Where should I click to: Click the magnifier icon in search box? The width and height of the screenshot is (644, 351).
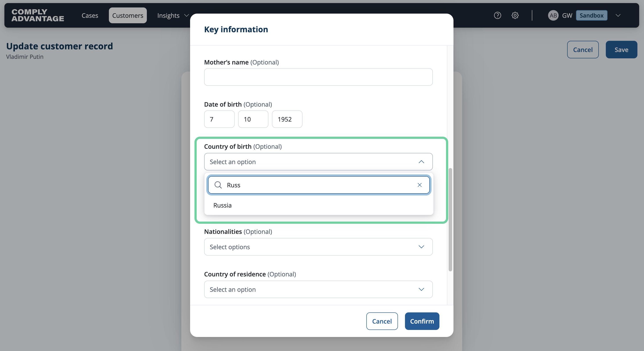point(218,185)
